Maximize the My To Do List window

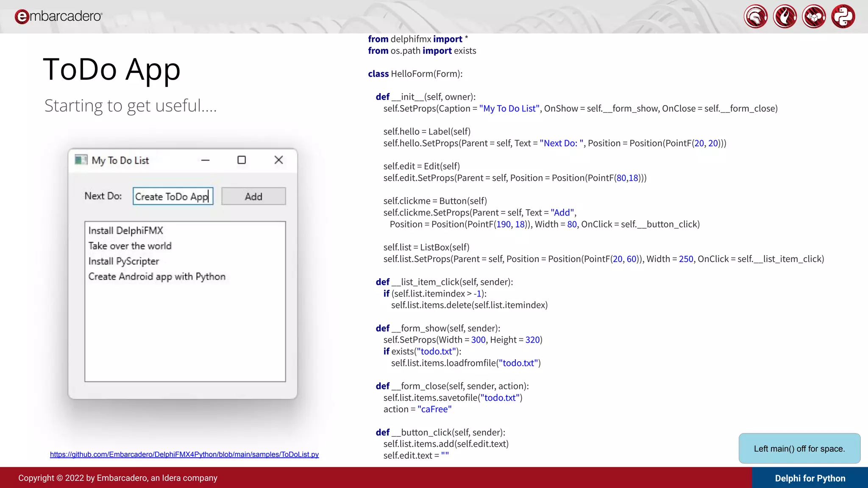(242, 160)
